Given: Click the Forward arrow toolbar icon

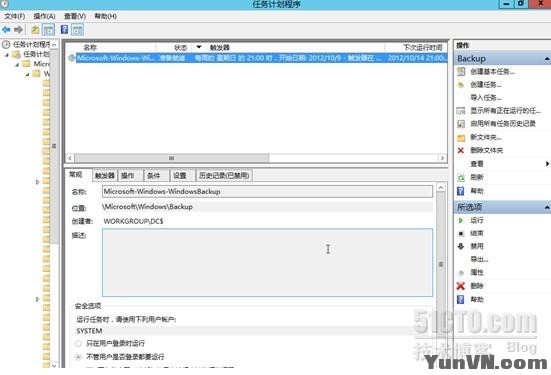Looking at the screenshot, I should [x=18, y=30].
